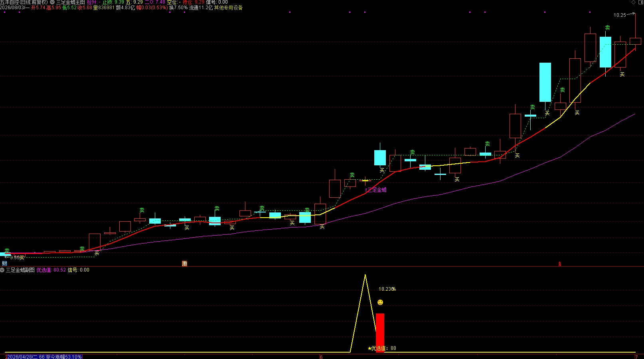Click the diamond icon at top right
This screenshot has height=359, width=644.
(x=633, y=2)
